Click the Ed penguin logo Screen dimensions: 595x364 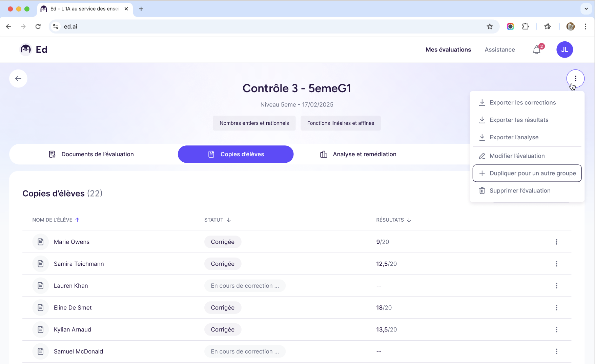(26, 49)
